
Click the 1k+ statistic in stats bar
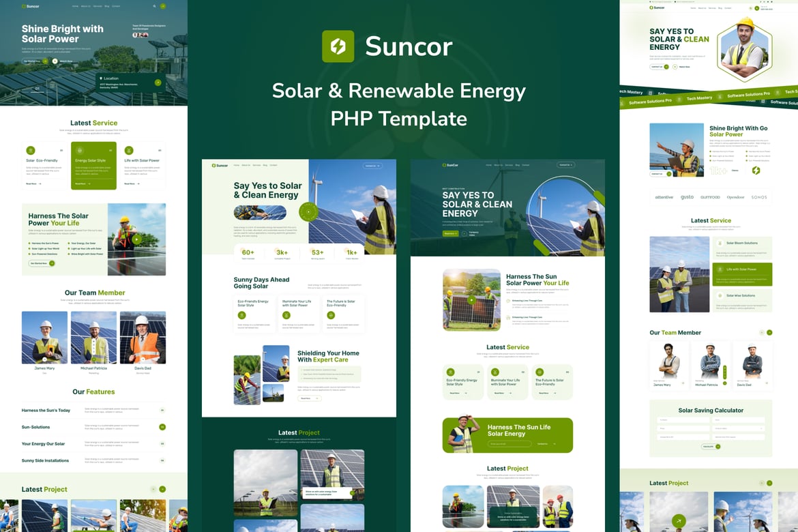(352, 253)
